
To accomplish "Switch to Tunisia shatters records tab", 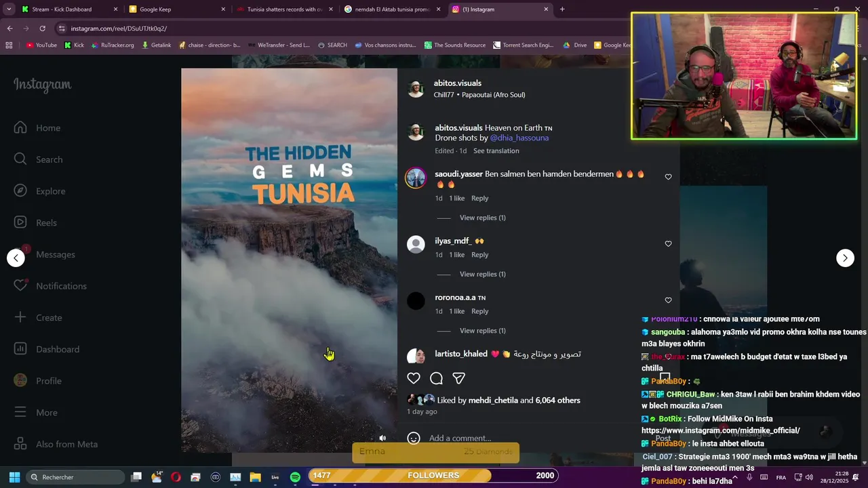I will coord(283,9).
